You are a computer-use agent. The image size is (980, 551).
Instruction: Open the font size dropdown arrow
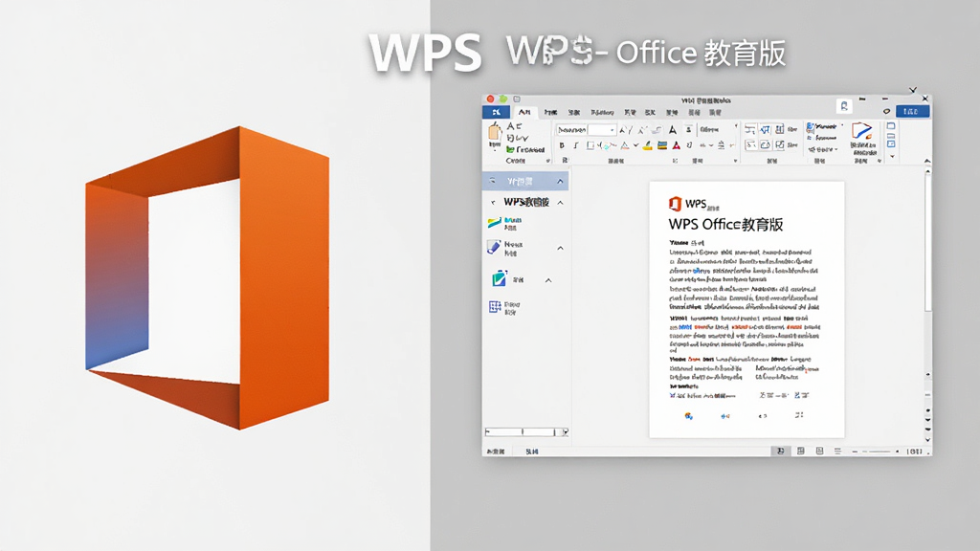click(612, 130)
